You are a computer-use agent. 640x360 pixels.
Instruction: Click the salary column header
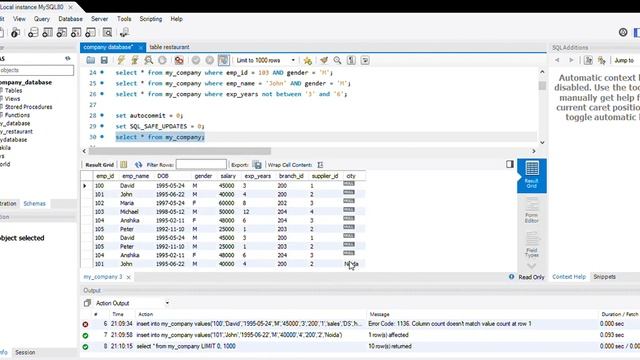click(x=228, y=176)
